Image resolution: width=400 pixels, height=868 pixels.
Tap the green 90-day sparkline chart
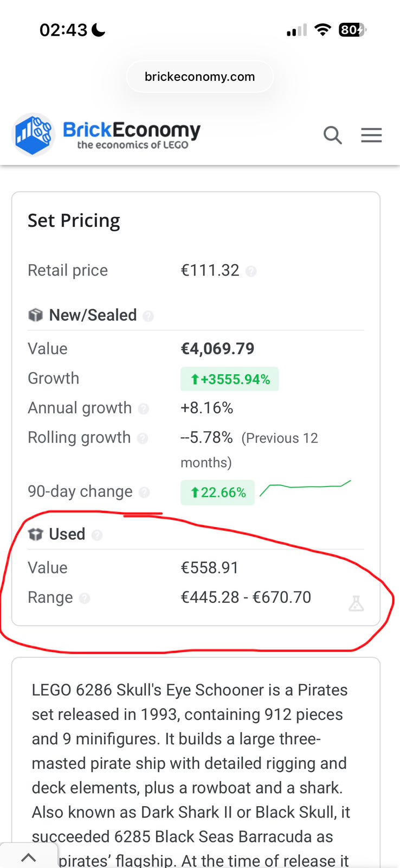point(305,488)
